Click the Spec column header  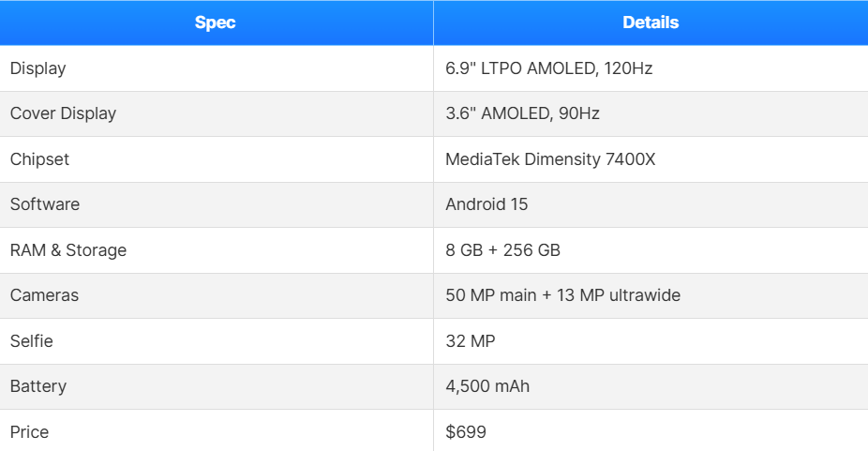point(216,23)
